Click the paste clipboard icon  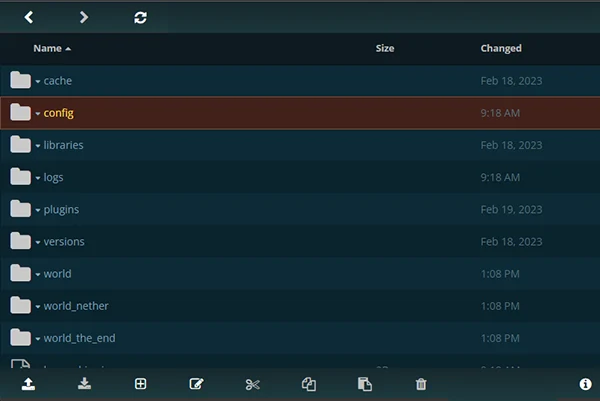coord(365,384)
